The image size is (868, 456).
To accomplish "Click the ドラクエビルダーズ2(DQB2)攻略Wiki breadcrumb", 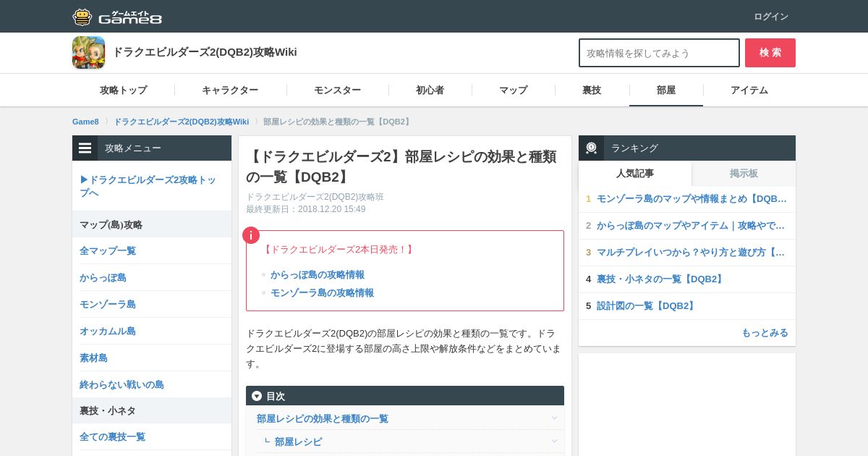I will tap(181, 122).
